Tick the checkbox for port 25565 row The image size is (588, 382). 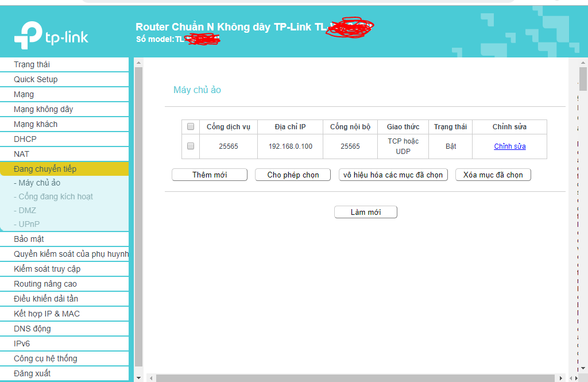click(x=191, y=146)
